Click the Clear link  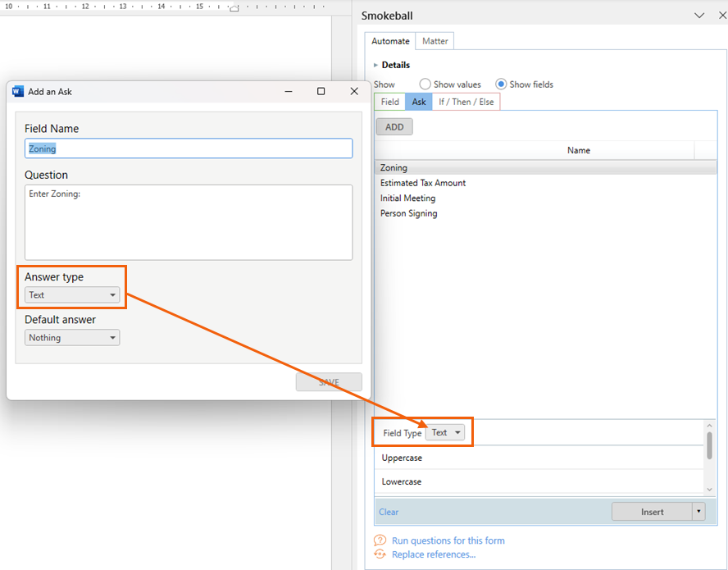389,512
